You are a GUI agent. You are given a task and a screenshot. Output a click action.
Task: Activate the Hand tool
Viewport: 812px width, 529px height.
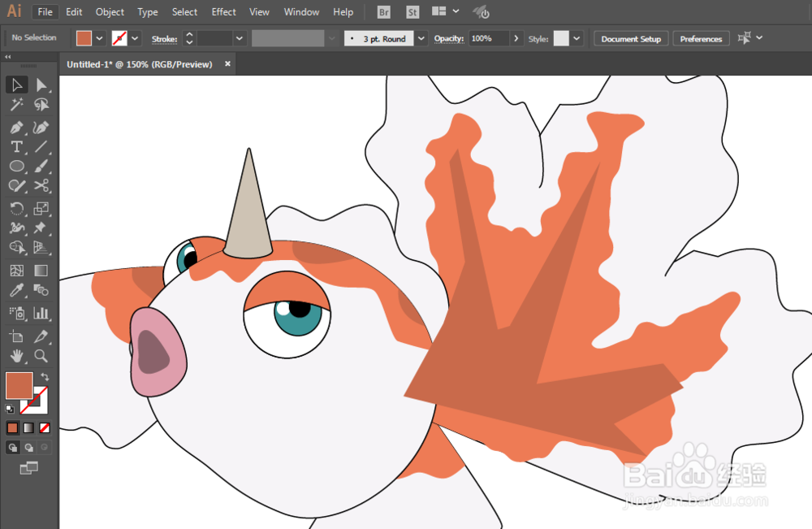click(x=16, y=356)
